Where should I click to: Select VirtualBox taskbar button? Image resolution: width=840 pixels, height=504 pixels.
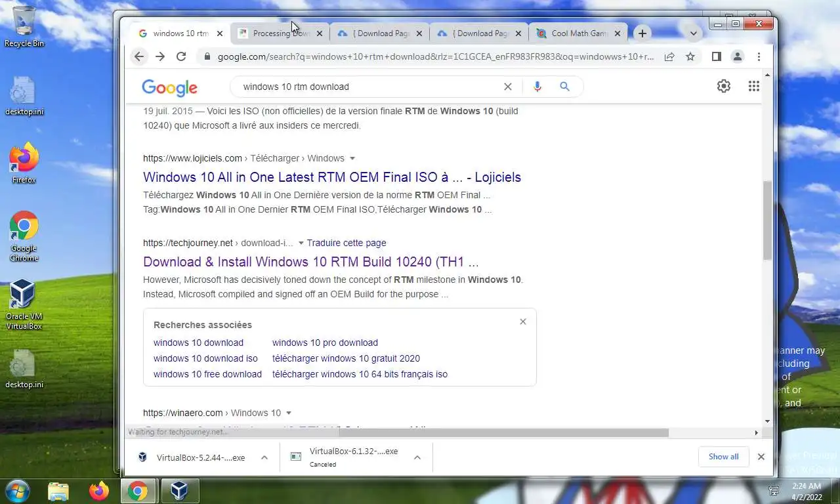(x=179, y=491)
